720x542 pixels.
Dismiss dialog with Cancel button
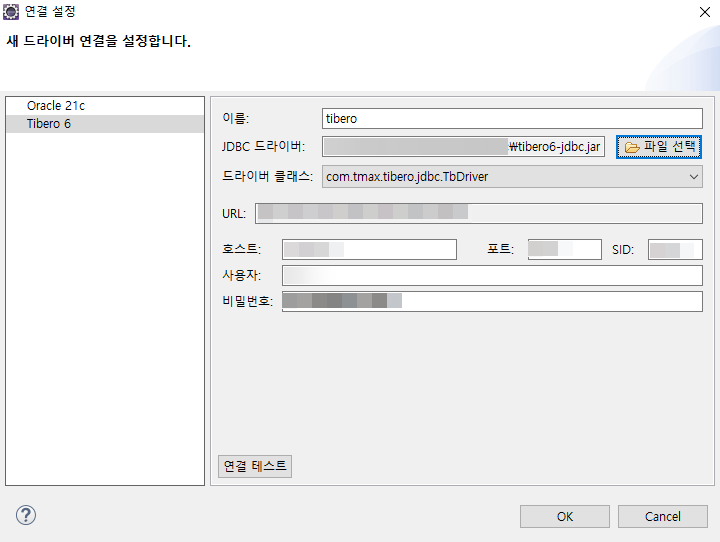[x=663, y=517]
